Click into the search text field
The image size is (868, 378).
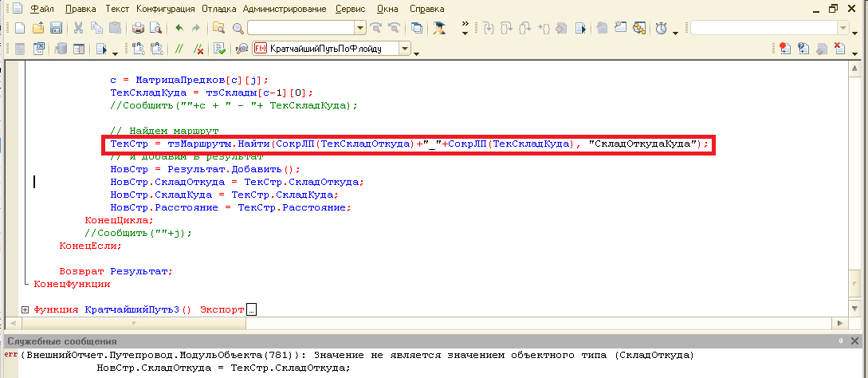click(x=301, y=28)
